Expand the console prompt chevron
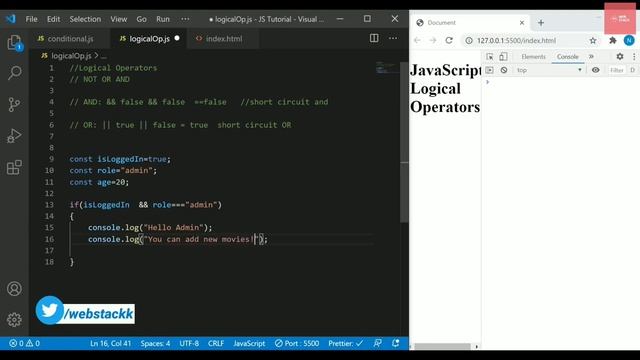Viewport: 640px width, 360px height. pos(487,82)
